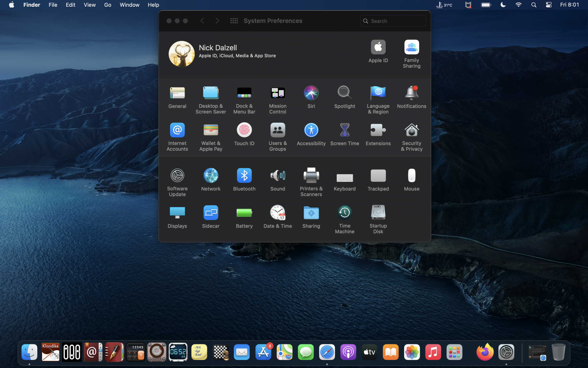Open the File menu
Screen dimensions: 588x368
(53, 5)
